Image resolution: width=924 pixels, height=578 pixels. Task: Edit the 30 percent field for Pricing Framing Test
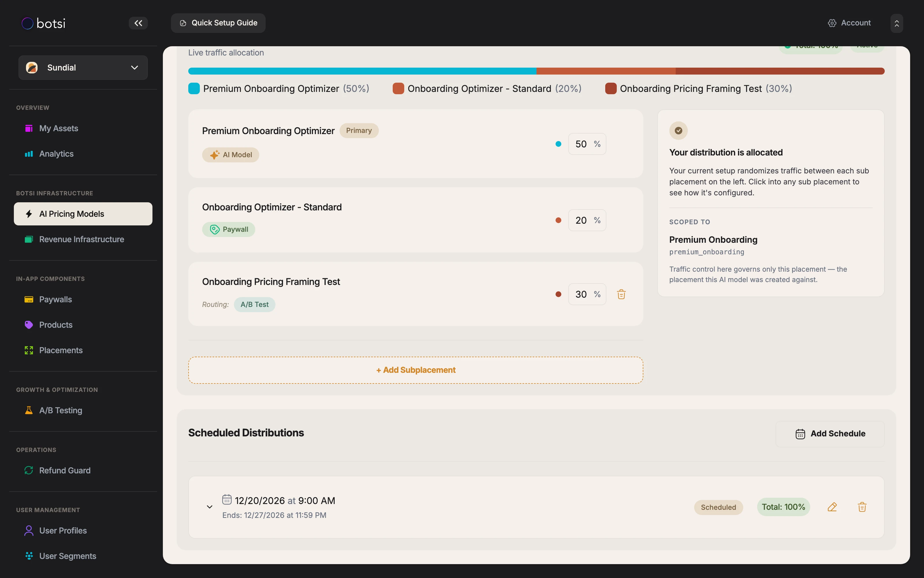click(587, 294)
